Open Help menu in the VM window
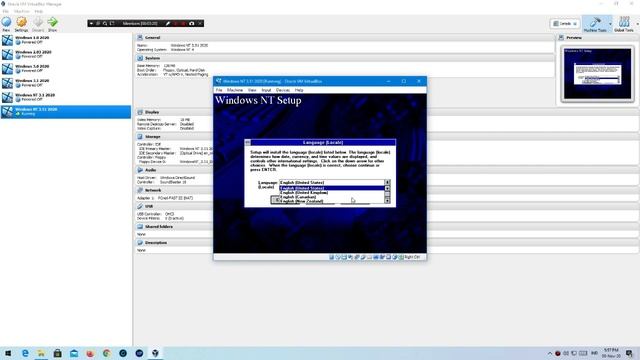 point(299,90)
